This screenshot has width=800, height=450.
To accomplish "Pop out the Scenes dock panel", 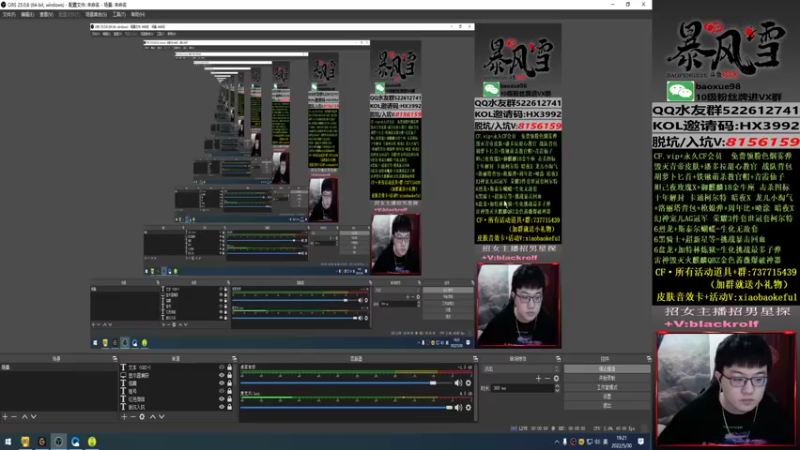I will 115,359.
